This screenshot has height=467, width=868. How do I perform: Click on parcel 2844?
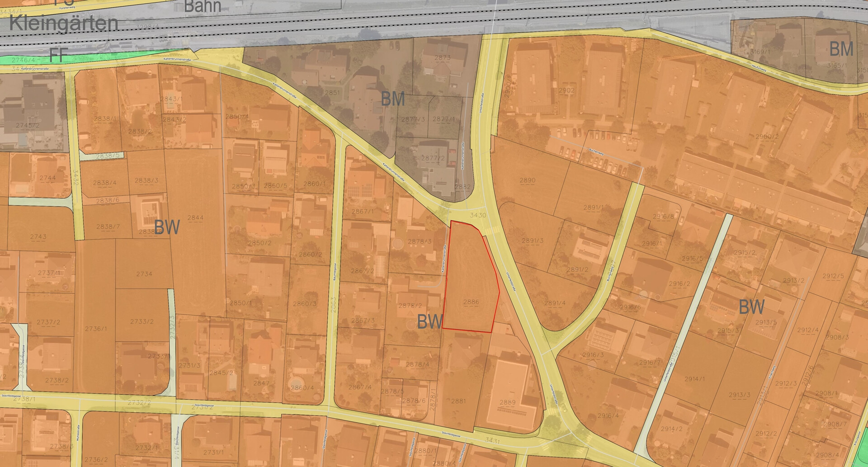[195, 226]
